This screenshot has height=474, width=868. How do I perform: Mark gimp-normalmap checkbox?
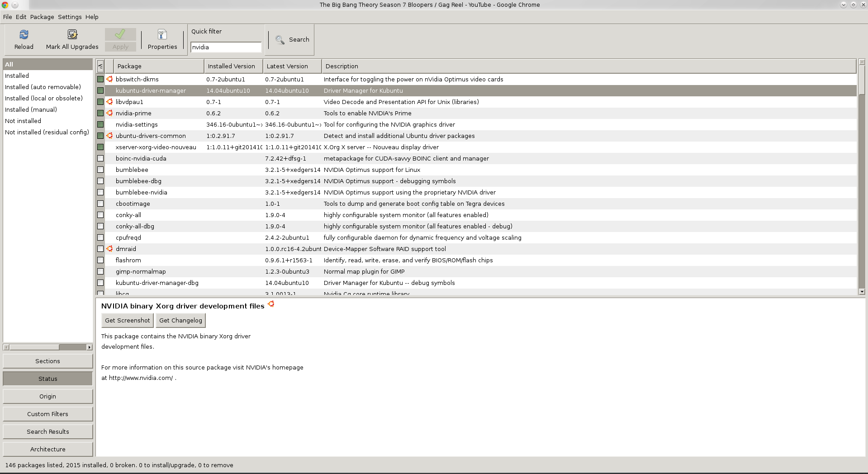pos(100,271)
